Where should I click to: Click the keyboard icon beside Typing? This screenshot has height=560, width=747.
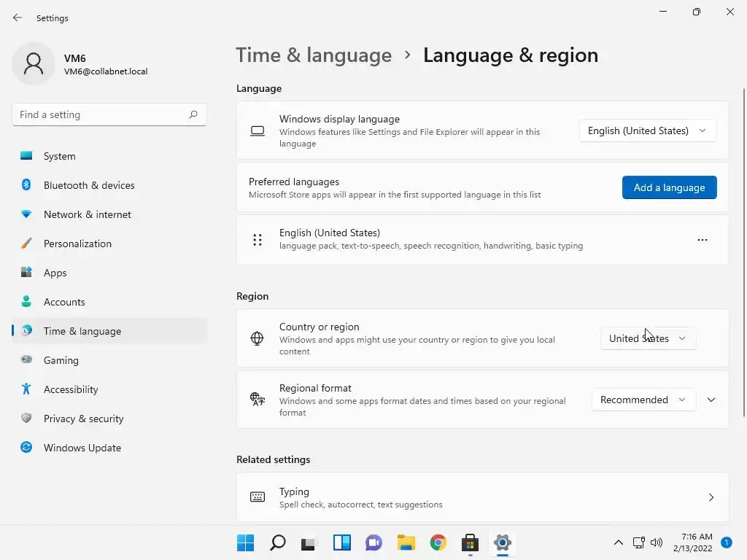tap(258, 497)
